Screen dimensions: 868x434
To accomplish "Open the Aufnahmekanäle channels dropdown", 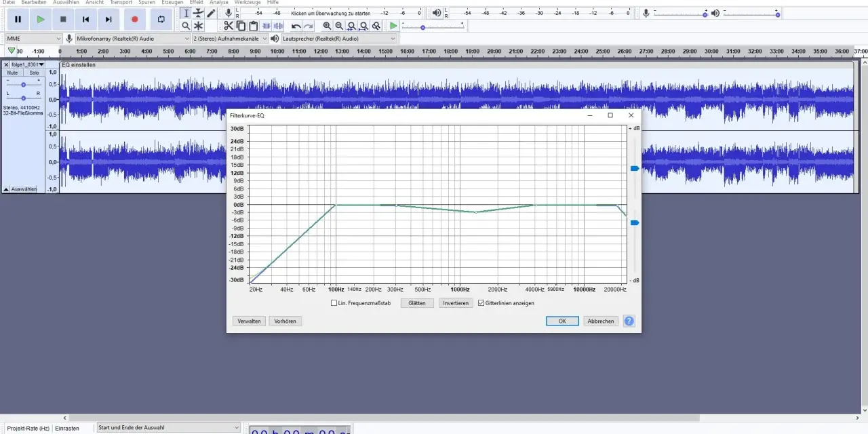I will [x=230, y=39].
